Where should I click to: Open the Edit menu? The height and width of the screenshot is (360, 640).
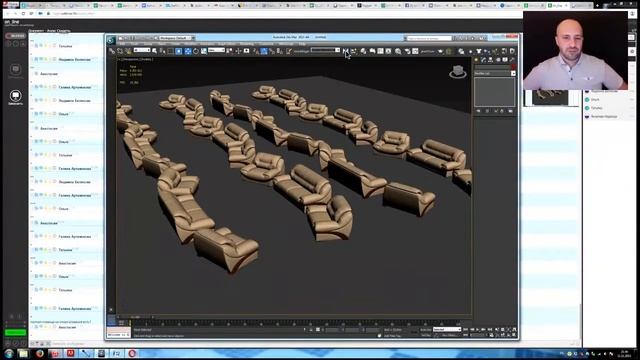(x=122, y=44)
